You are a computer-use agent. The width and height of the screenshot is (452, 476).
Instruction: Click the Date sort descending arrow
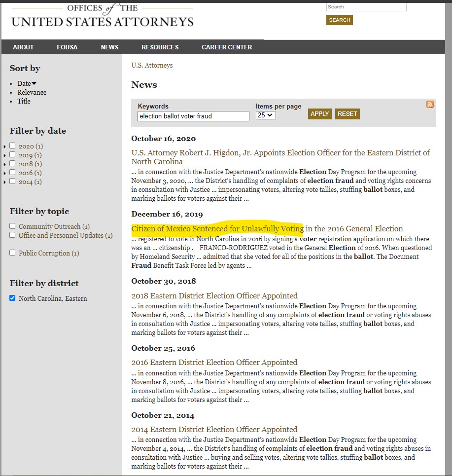[34, 83]
